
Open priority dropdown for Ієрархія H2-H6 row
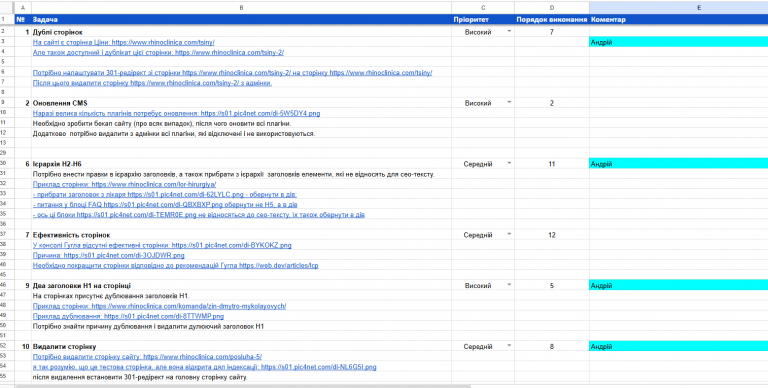pos(509,164)
